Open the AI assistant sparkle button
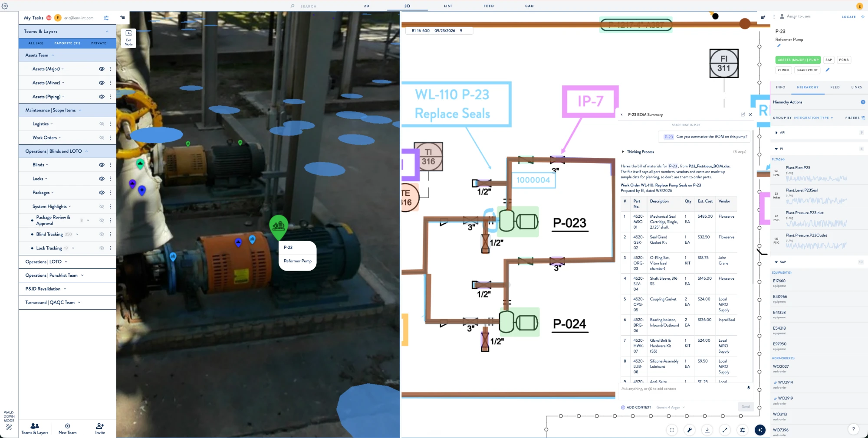 pyautogui.click(x=760, y=430)
